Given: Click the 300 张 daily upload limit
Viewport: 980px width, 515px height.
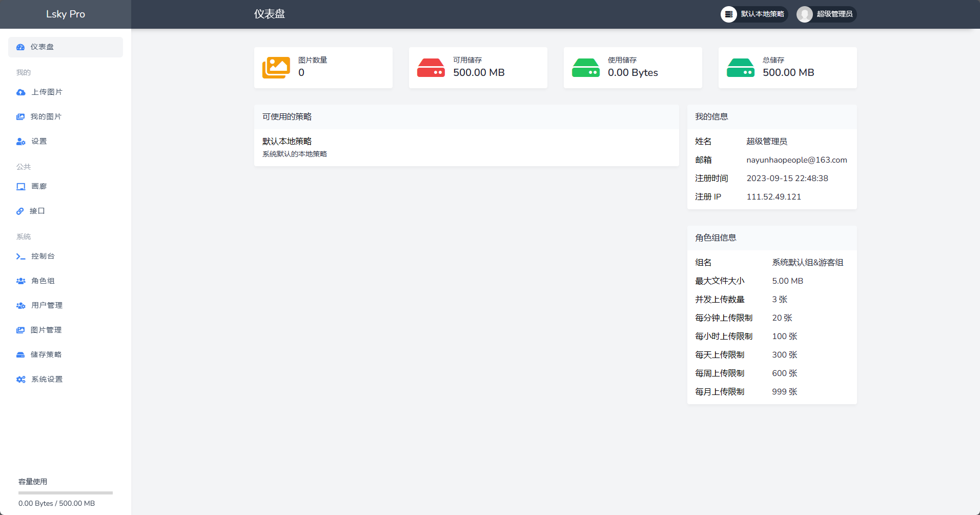Looking at the screenshot, I should pyautogui.click(x=785, y=355).
